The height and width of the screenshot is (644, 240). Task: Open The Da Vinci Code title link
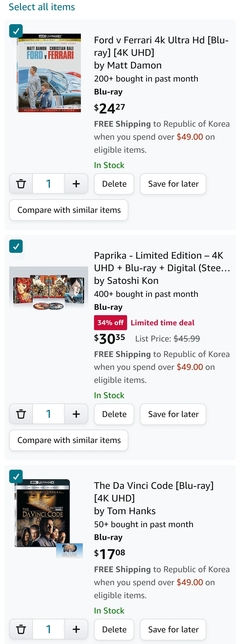[x=154, y=492]
